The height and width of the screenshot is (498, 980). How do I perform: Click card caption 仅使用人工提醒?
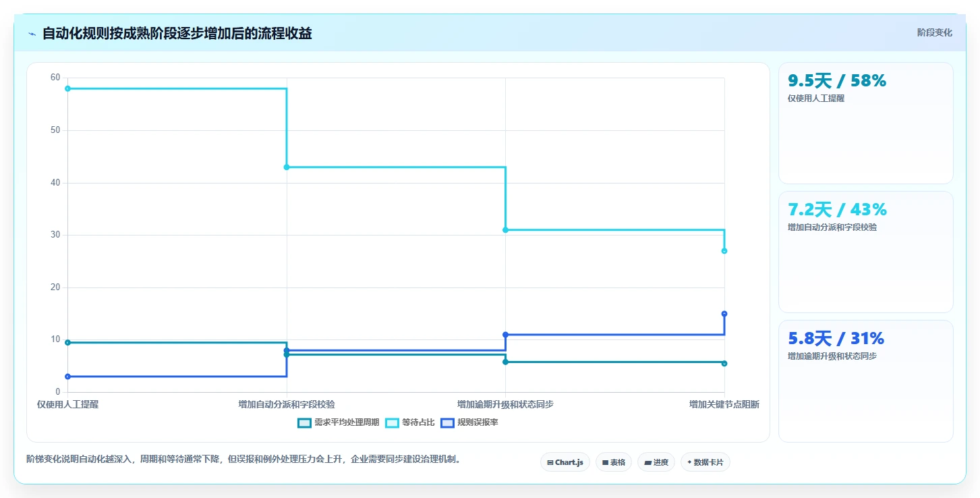(x=816, y=99)
